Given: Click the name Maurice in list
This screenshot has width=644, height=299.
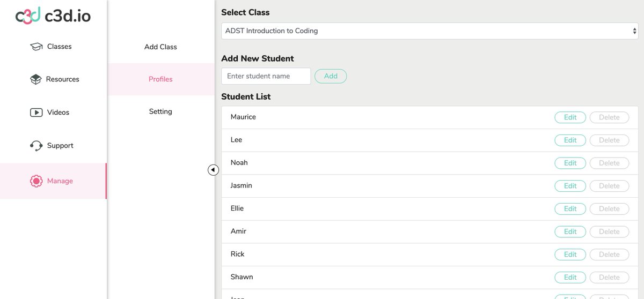Looking at the screenshot, I should [243, 117].
